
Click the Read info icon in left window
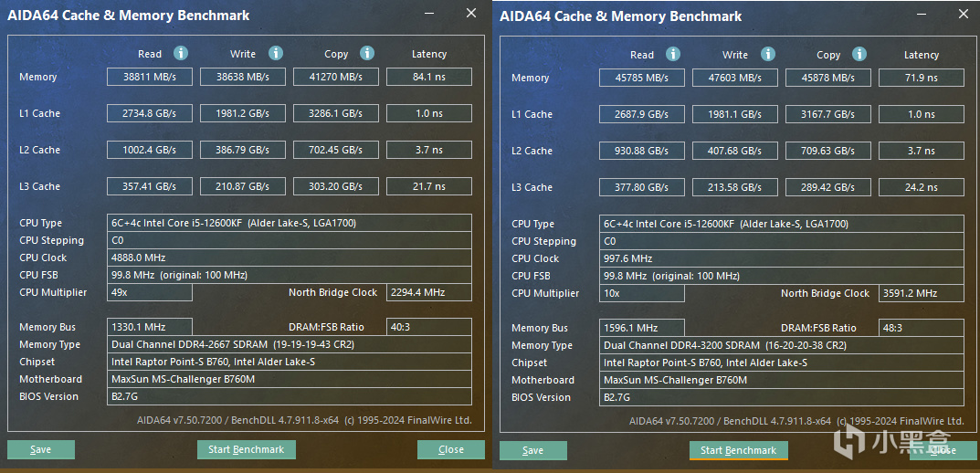tap(181, 53)
